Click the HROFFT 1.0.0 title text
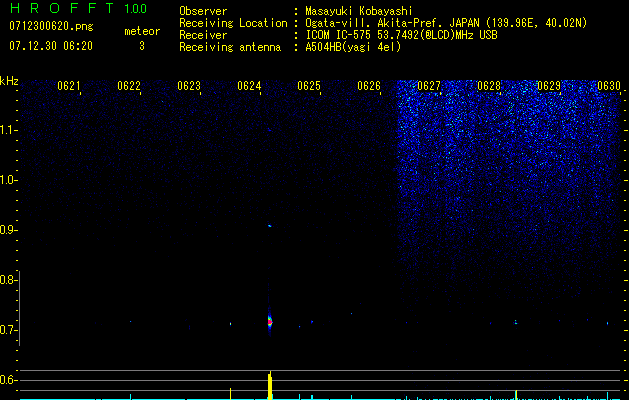629x400 pixels. pos(79,8)
